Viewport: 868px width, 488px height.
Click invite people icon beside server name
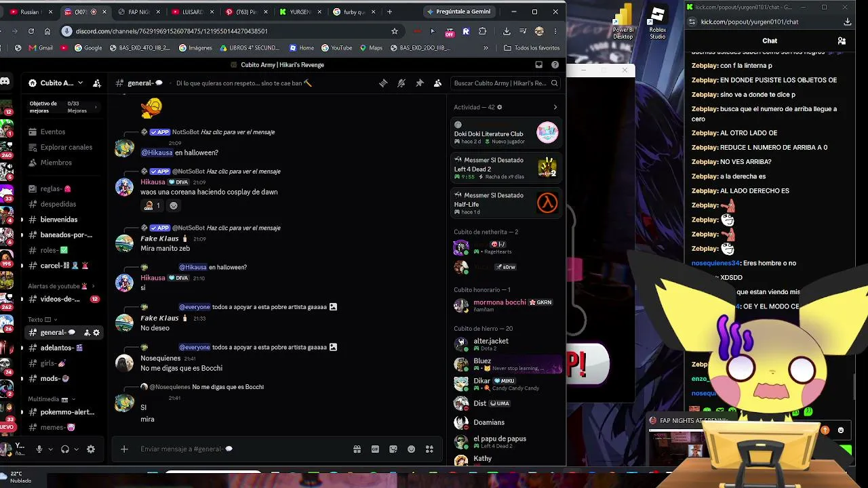[97, 83]
